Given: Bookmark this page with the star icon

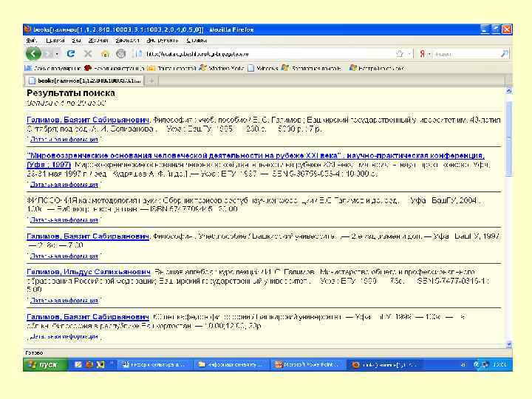Looking at the screenshot, I should 400,54.
